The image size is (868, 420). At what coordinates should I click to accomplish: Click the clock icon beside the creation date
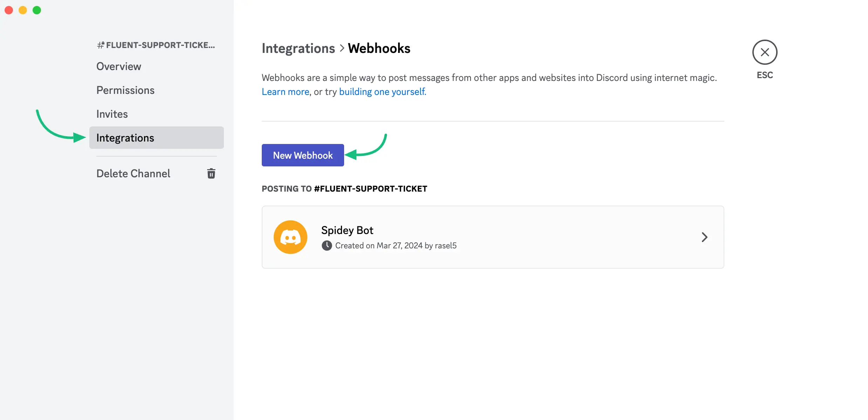(327, 245)
